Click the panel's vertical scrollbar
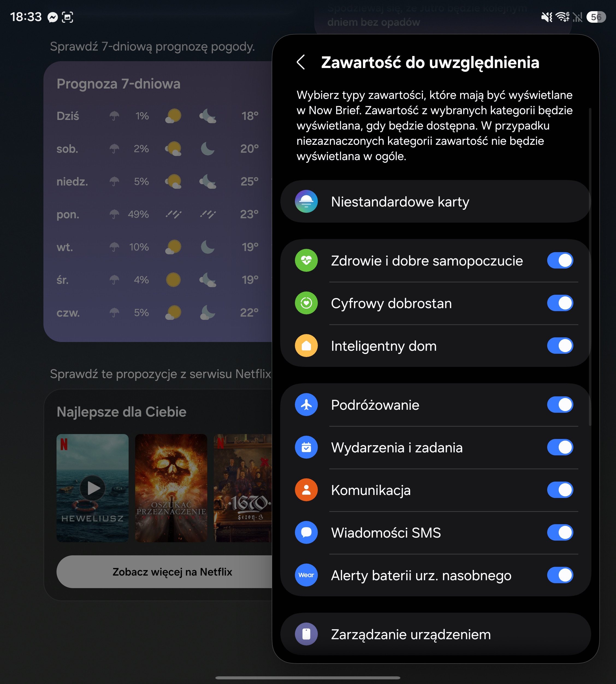The height and width of the screenshot is (684, 616). [590, 267]
